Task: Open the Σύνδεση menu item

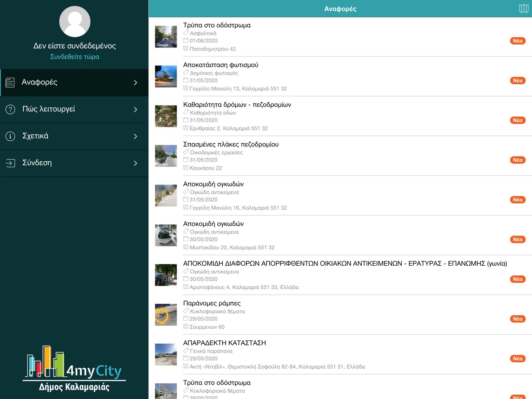Action: pyautogui.click(x=74, y=163)
